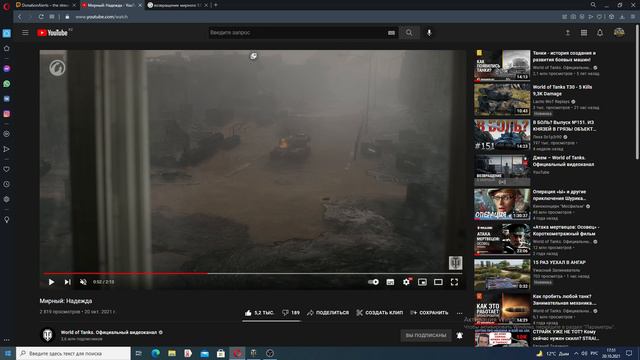The image size is (640, 360).
Task: Enter fullscreen mode
Action: 454,282
